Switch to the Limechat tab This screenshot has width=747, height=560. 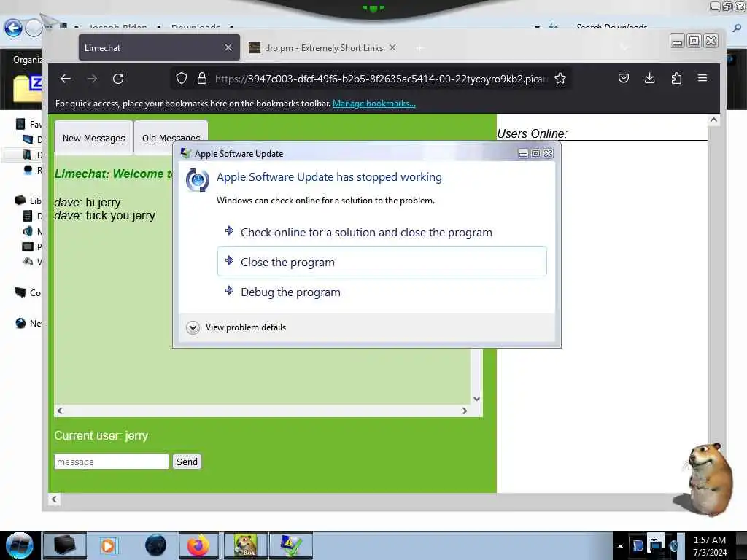coord(159,47)
